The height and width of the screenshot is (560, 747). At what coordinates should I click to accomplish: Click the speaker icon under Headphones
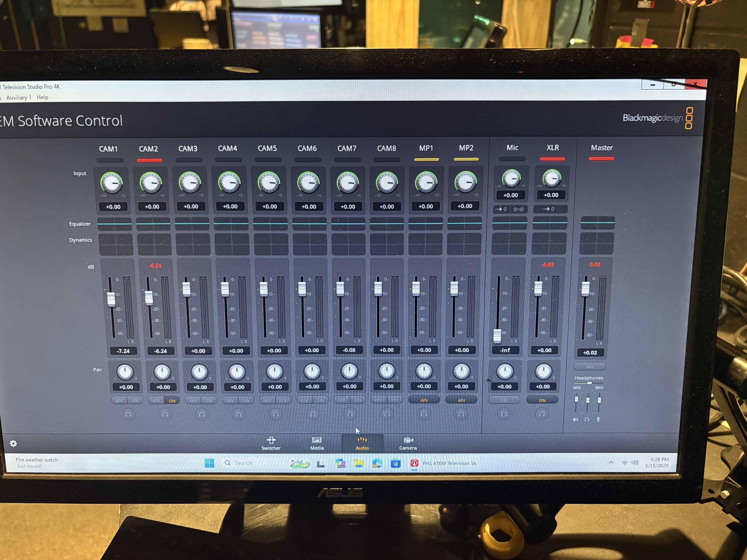point(575,419)
